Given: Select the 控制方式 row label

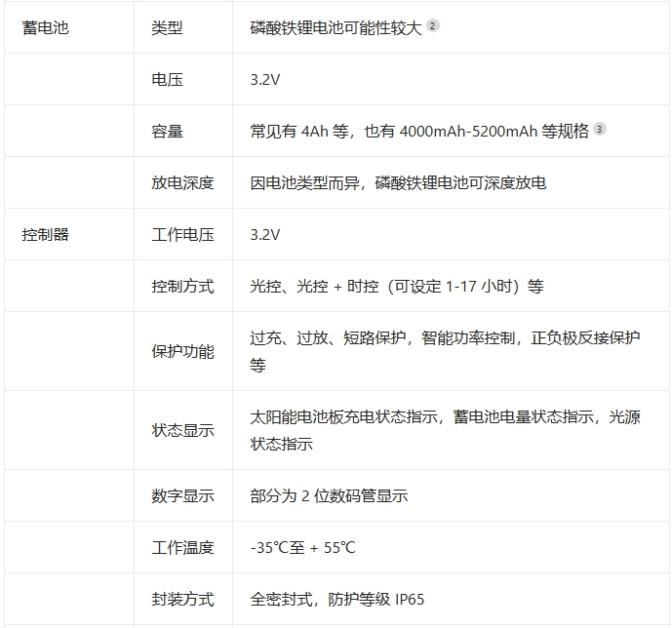Looking at the screenshot, I should click(x=182, y=286).
